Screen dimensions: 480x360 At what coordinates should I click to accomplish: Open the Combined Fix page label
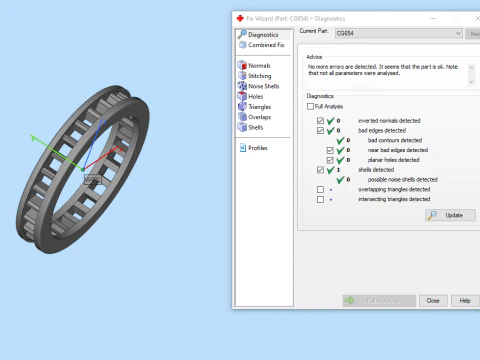pos(266,45)
